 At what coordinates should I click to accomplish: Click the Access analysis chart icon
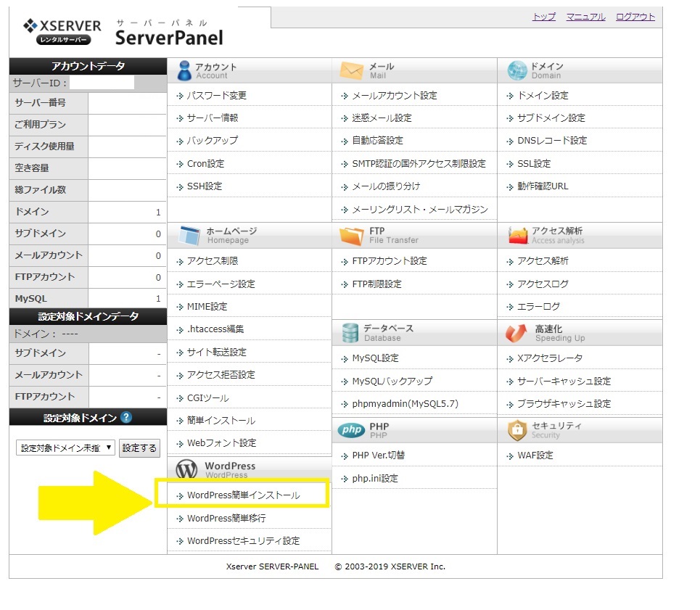[x=518, y=235]
